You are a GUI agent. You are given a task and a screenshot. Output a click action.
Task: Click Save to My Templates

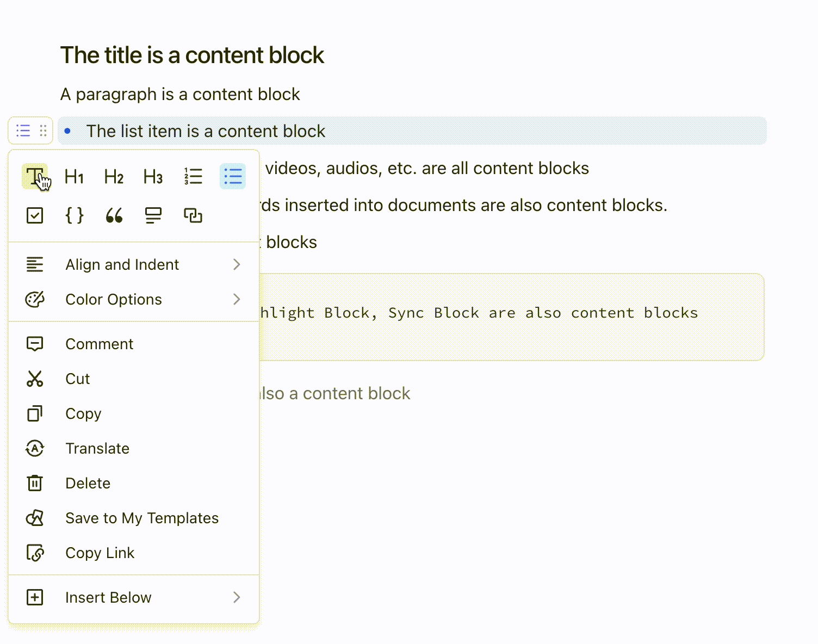142,518
